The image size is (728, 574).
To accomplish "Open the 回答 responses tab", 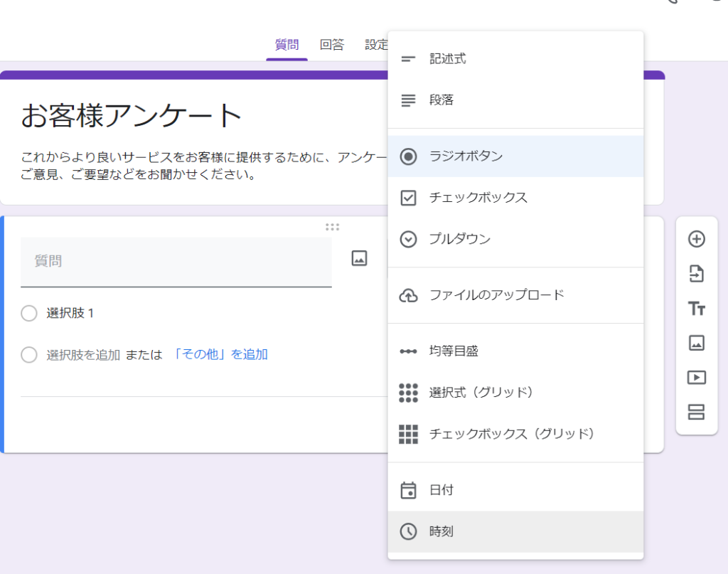I will 332,45.
